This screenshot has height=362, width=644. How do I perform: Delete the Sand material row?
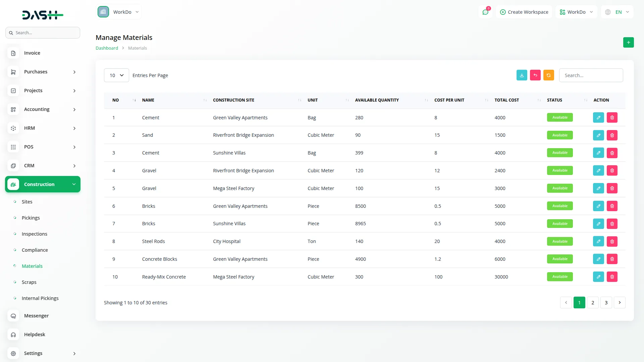coord(612,135)
